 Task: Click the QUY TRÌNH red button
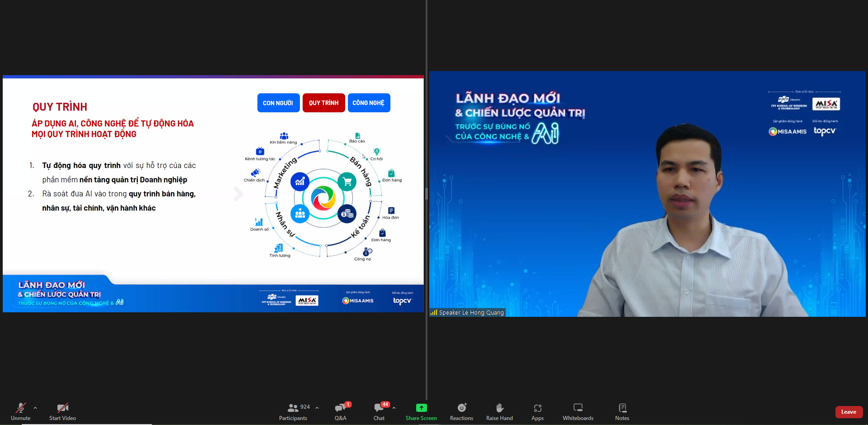(323, 103)
